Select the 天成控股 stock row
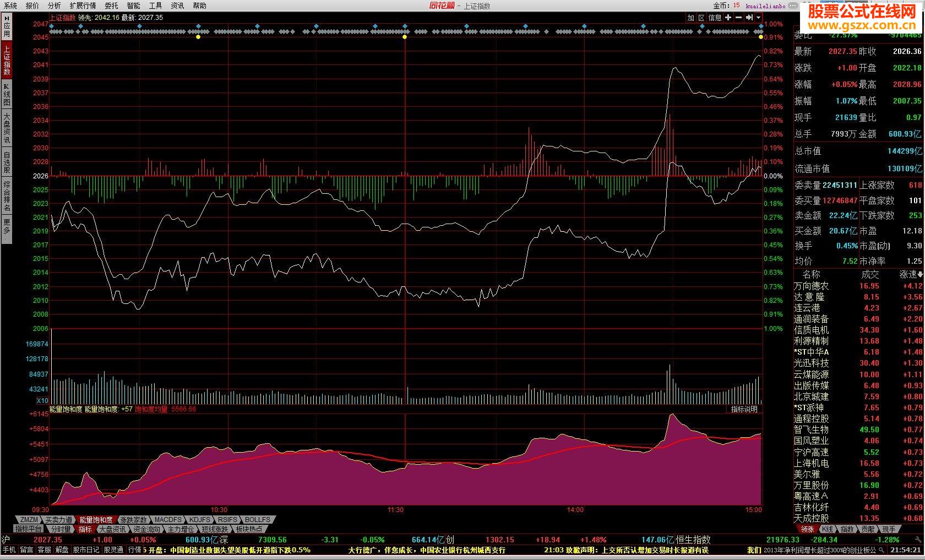The image size is (925, 560). click(858, 518)
